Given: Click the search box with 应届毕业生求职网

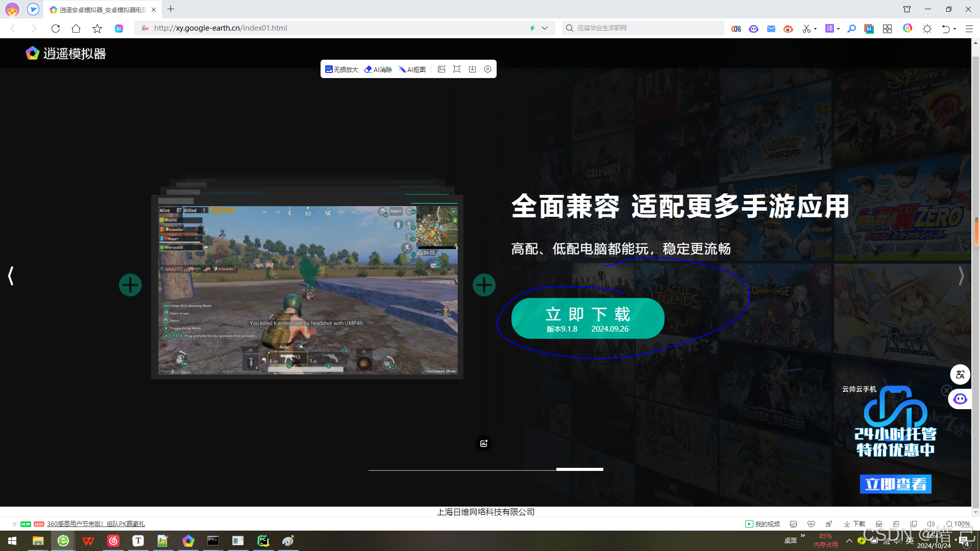Looking at the screenshot, I should click(644, 28).
